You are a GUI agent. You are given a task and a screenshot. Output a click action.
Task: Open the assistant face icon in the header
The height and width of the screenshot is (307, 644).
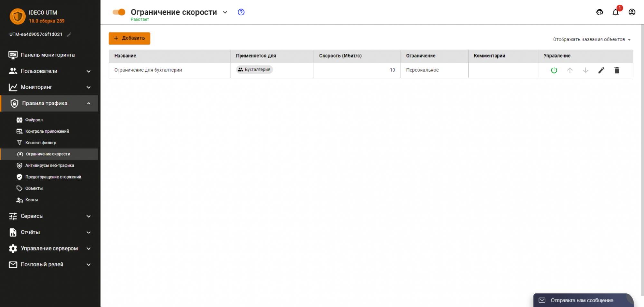pos(600,12)
